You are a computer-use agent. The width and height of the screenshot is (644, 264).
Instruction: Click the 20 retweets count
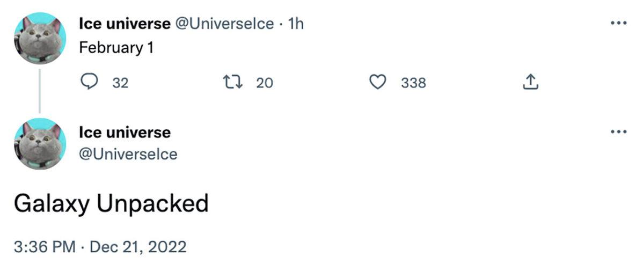(264, 83)
